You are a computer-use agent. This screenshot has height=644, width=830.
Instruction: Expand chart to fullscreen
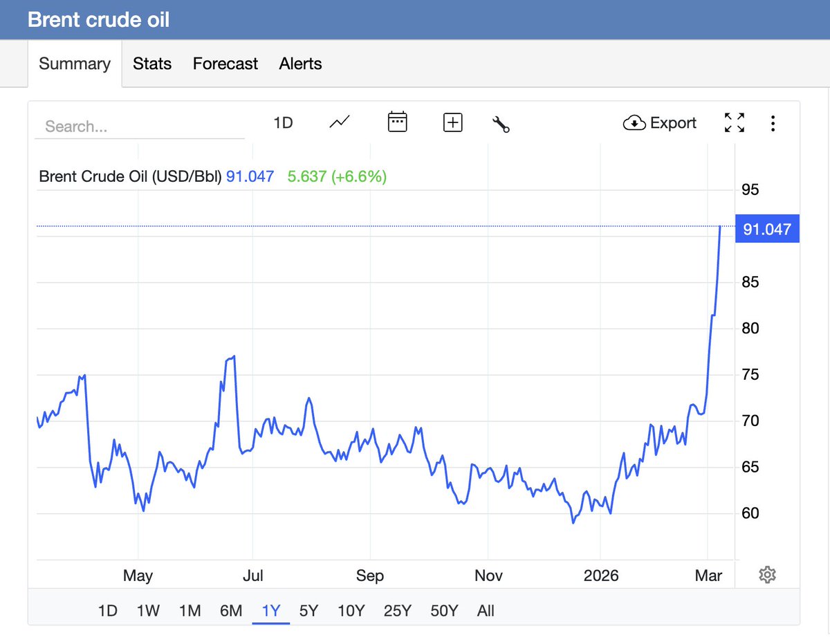coord(735,123)
